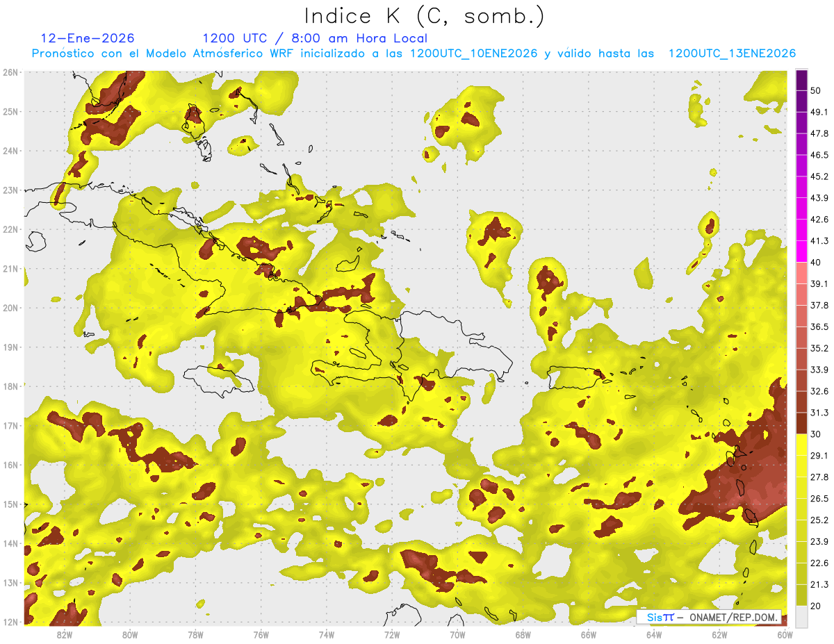Screen dimensions: 834x644
Task: Click the latitude label '26N'
Action: coord(10,72)
